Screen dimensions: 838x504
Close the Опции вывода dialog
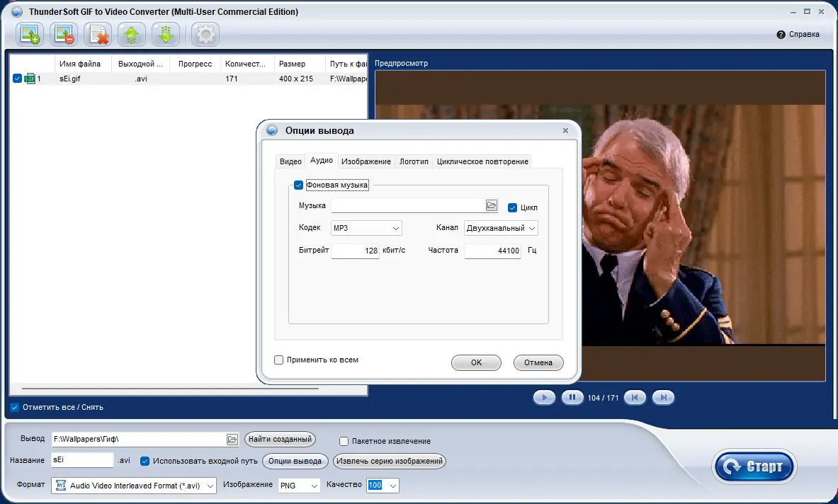click(x=565, y=130)
